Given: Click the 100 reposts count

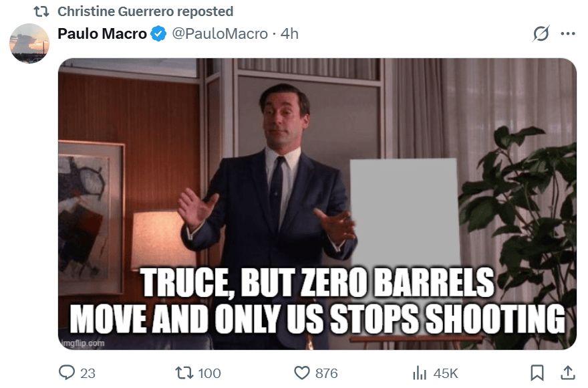Looking at the screenshot, I should pos(209,373).
